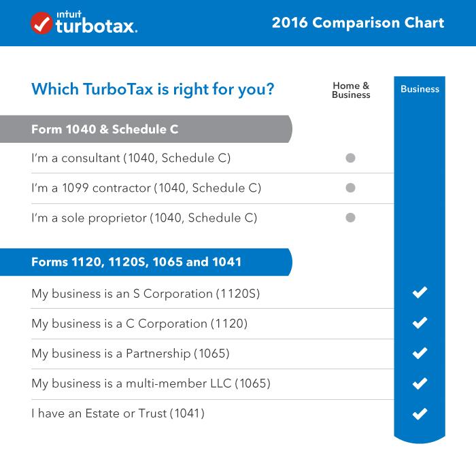Click the Partnership row checkmark
This screenshot has width=476, height=476.
(x=420, y=353)
